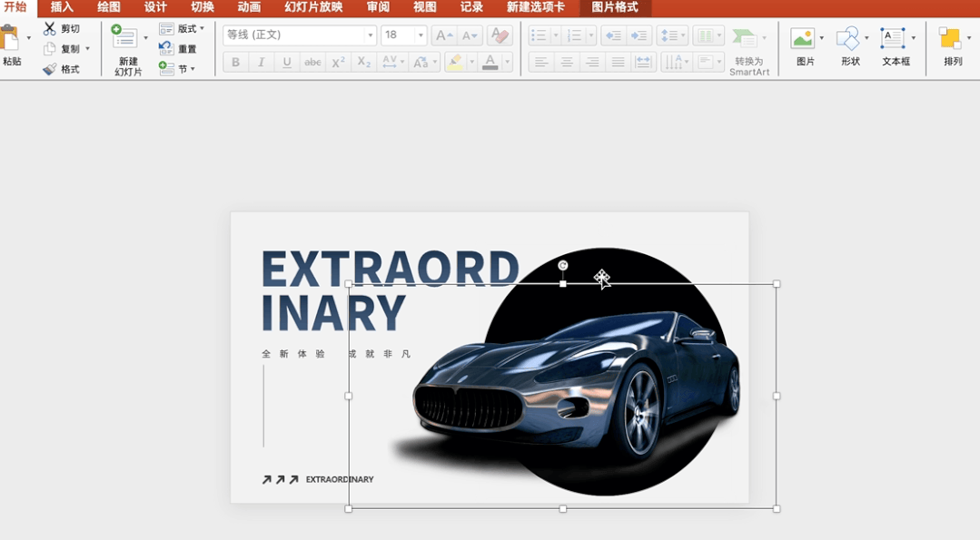Click the font name field 等线 (正文)
Viewport: 980px width, 540px height.
[x=293, y=35]
